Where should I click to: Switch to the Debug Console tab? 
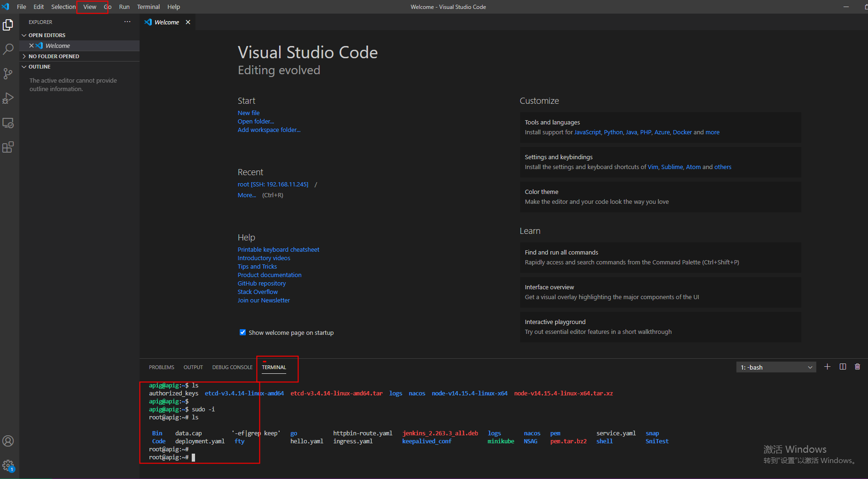click(x=232, y=367)
